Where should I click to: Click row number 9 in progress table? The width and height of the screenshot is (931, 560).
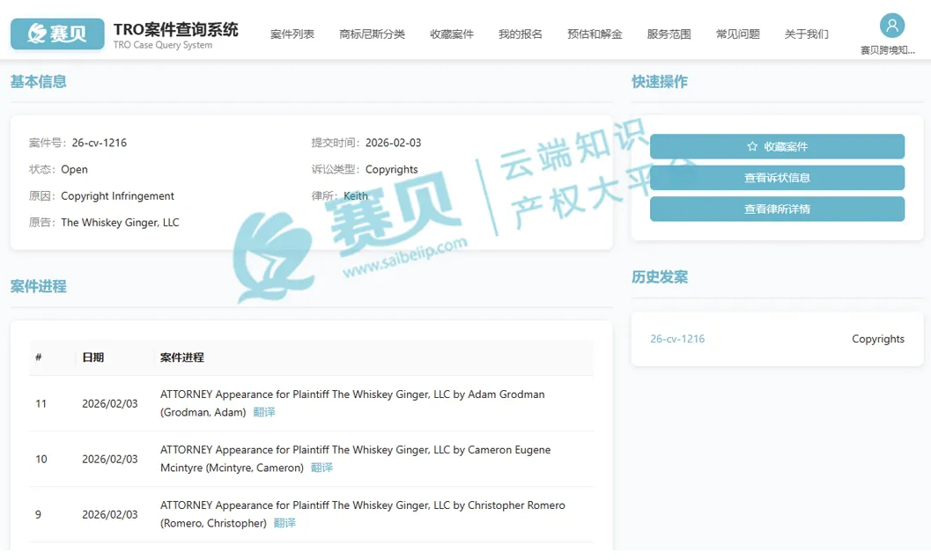point(38,514)
